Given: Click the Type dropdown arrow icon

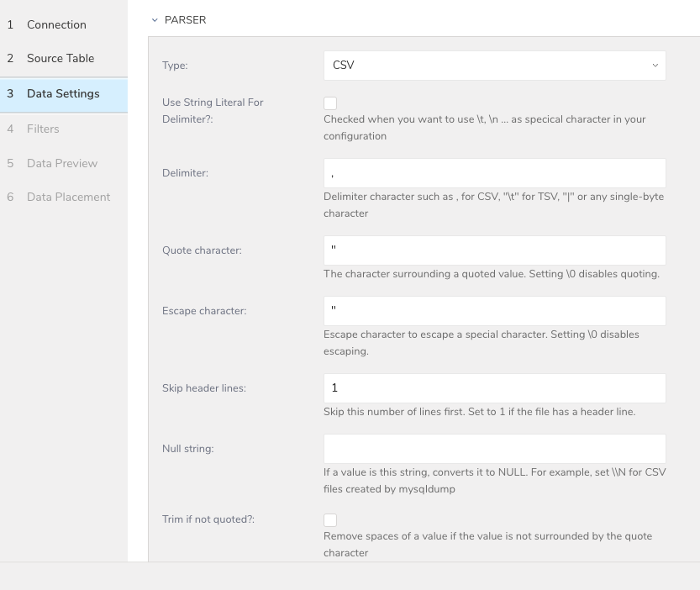Looking at the screenshot, I should [655, 66].
